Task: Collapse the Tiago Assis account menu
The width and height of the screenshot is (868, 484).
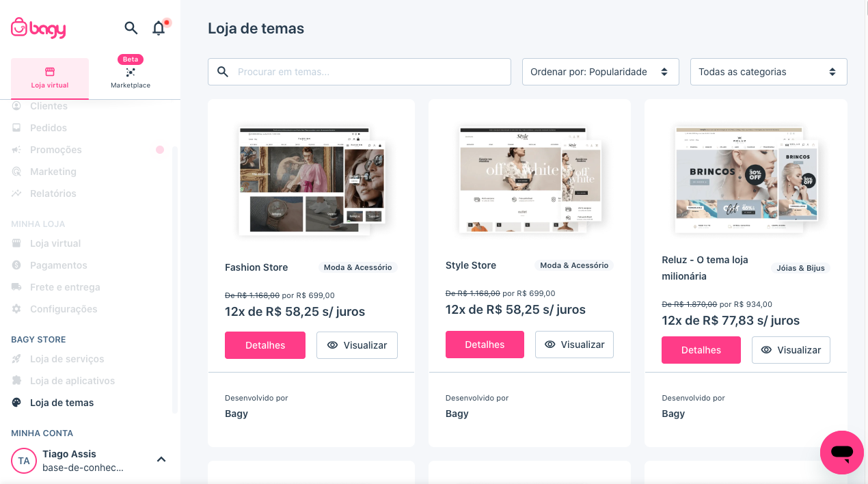Action: pos(161,459)
